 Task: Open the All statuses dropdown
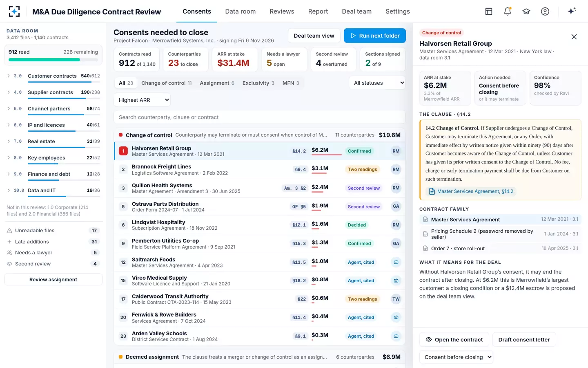pos(377,83)
